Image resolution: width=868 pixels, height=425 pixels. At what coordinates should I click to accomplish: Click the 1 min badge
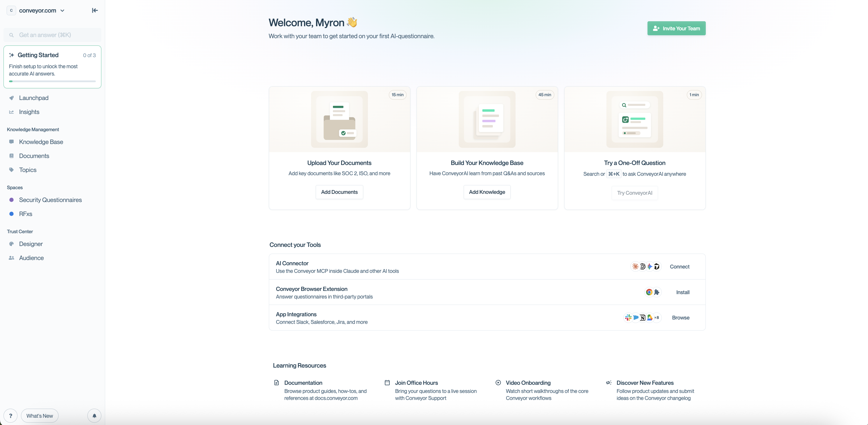(694, 95)
